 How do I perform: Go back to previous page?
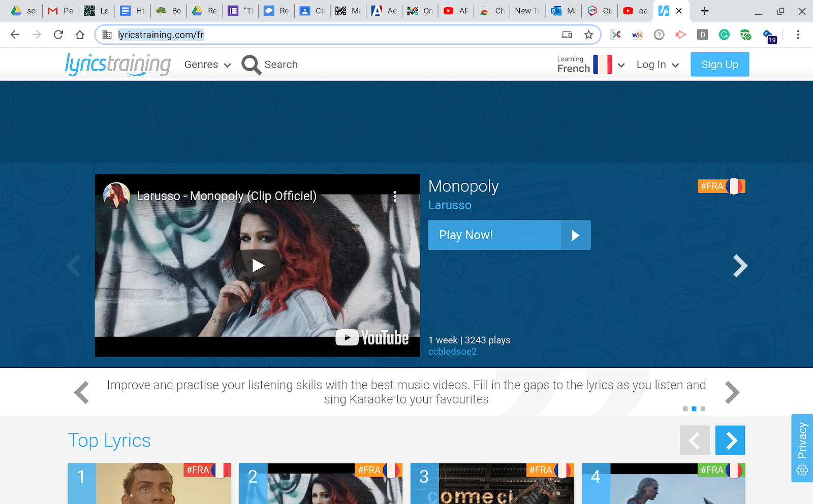pos(15,35)
